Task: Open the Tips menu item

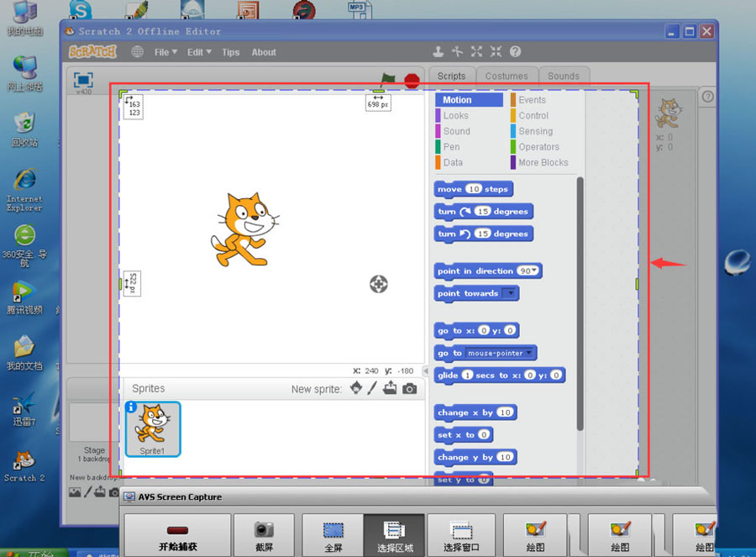Action: pos(230,52)
